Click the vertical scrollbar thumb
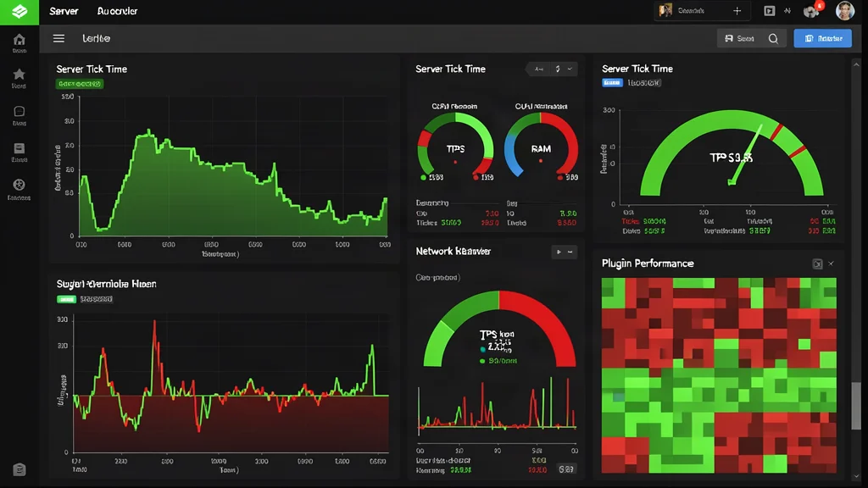 coord(856,405)
